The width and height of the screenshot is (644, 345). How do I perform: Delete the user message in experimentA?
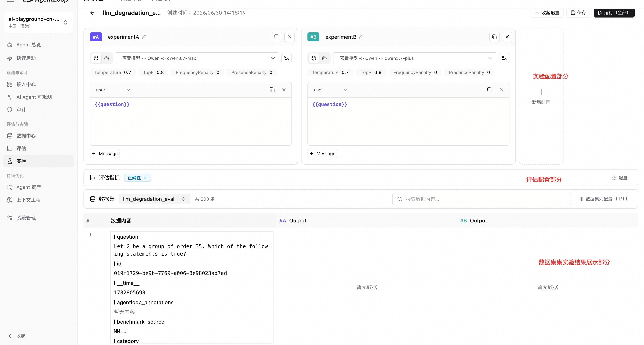tap(284, 90)
